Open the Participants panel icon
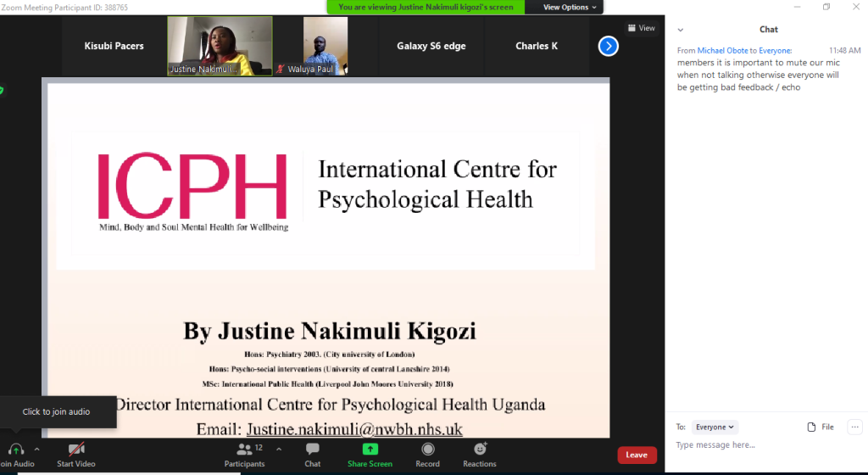This screenshot has width=868, height=475. point(244,449)
